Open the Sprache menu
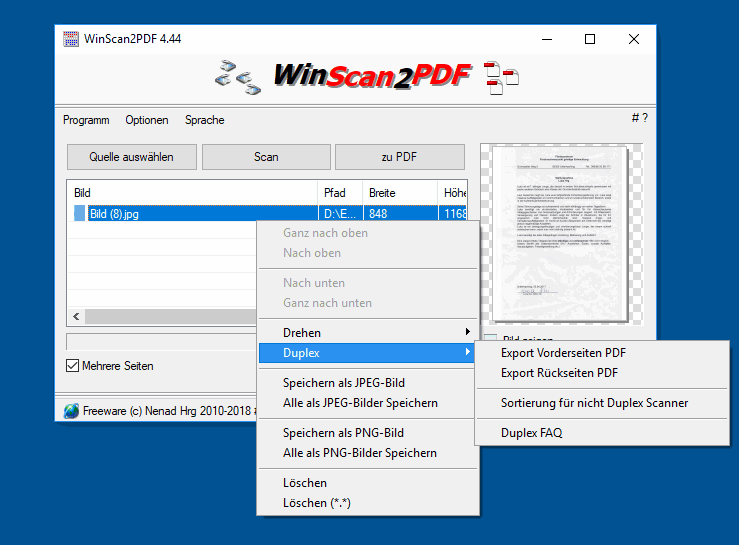 coord(205,120)
